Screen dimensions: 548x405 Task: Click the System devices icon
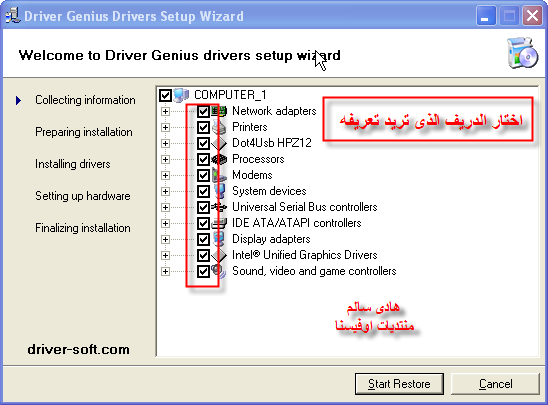[219, 191]
